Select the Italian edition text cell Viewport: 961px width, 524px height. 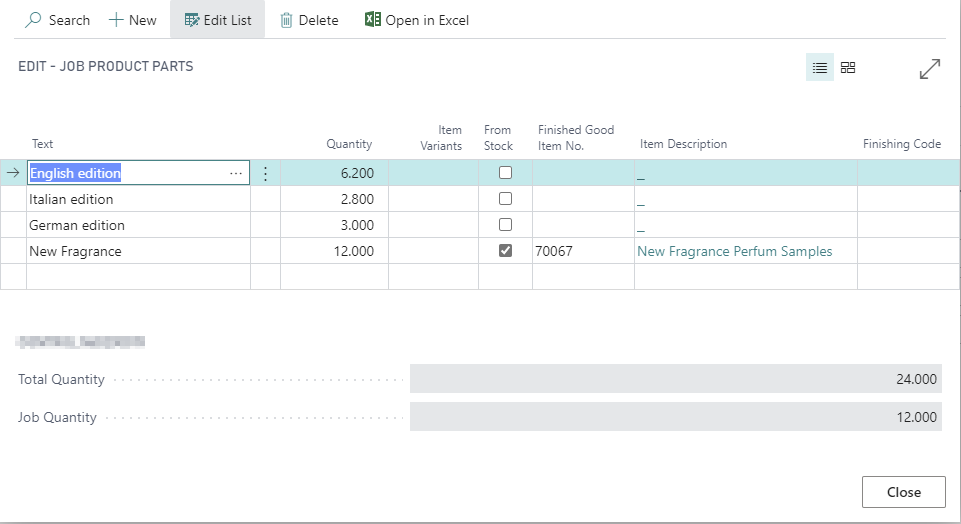(x=139, y=199)
